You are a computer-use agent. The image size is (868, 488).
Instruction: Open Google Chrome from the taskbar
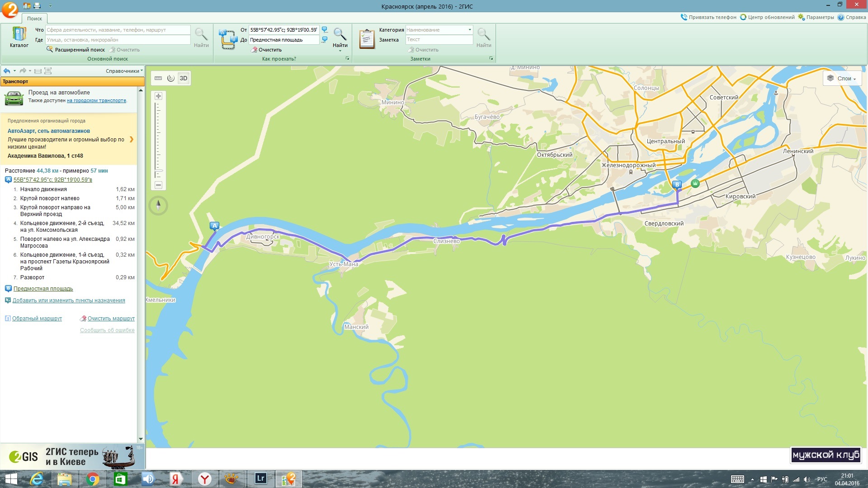(92, 479)
